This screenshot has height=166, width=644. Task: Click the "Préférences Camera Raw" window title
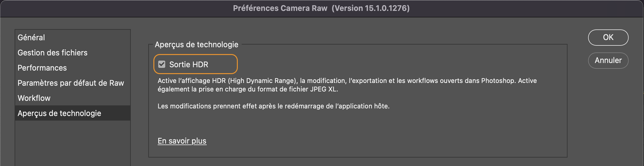point(280,8)
